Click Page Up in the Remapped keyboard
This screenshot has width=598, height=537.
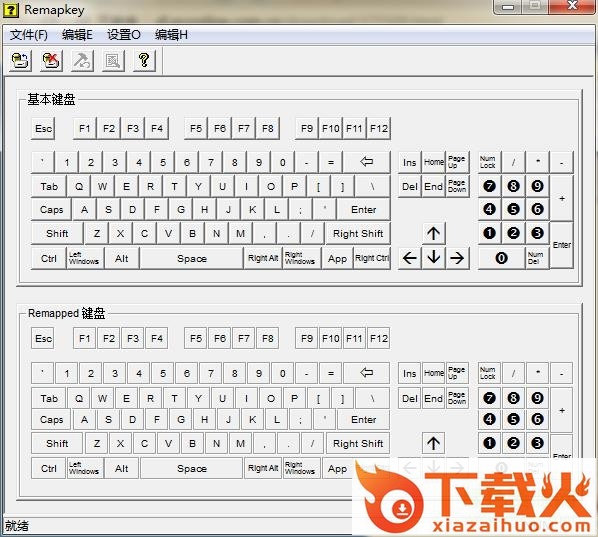(457, 373)
